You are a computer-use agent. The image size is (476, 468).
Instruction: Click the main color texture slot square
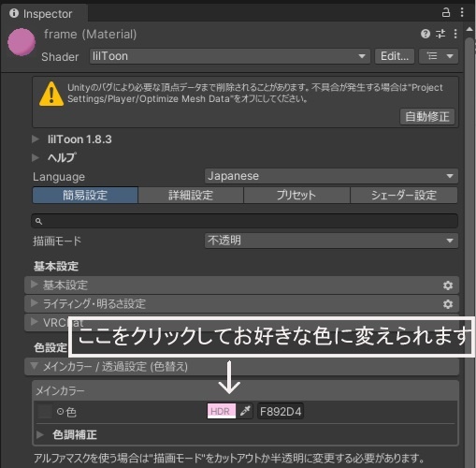pos(45,412)
